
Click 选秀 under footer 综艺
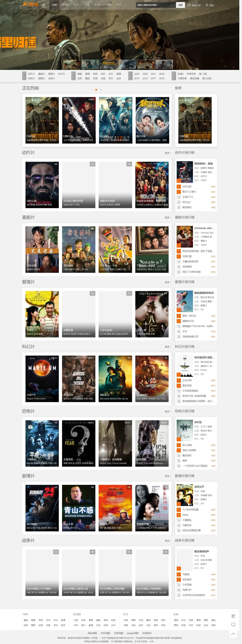coord(126,620)
